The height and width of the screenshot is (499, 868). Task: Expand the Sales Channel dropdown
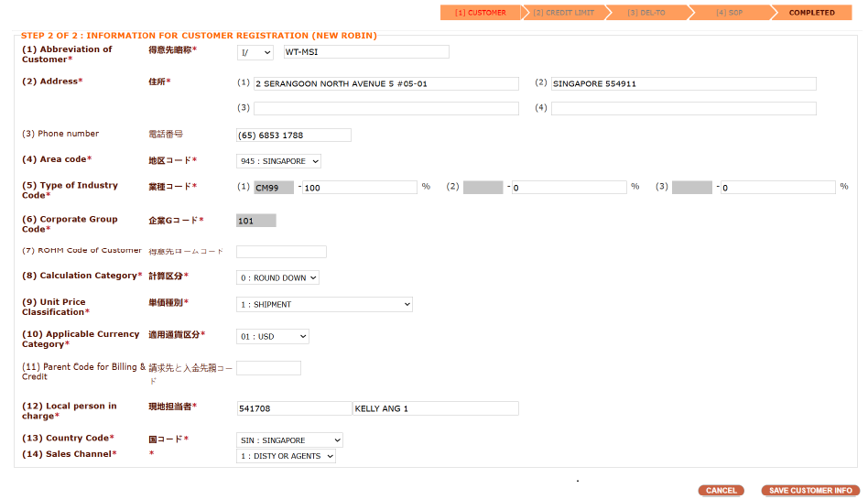(286, 456)
